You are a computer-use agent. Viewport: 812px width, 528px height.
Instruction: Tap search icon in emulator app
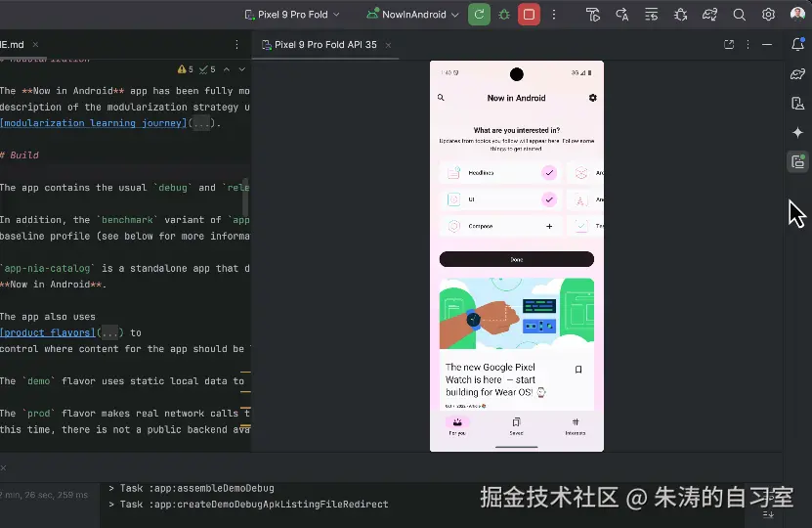(441, 98)
